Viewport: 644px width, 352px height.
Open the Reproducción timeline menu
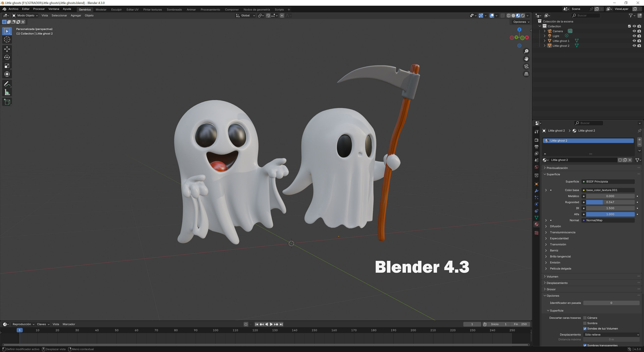pos(23,324)
